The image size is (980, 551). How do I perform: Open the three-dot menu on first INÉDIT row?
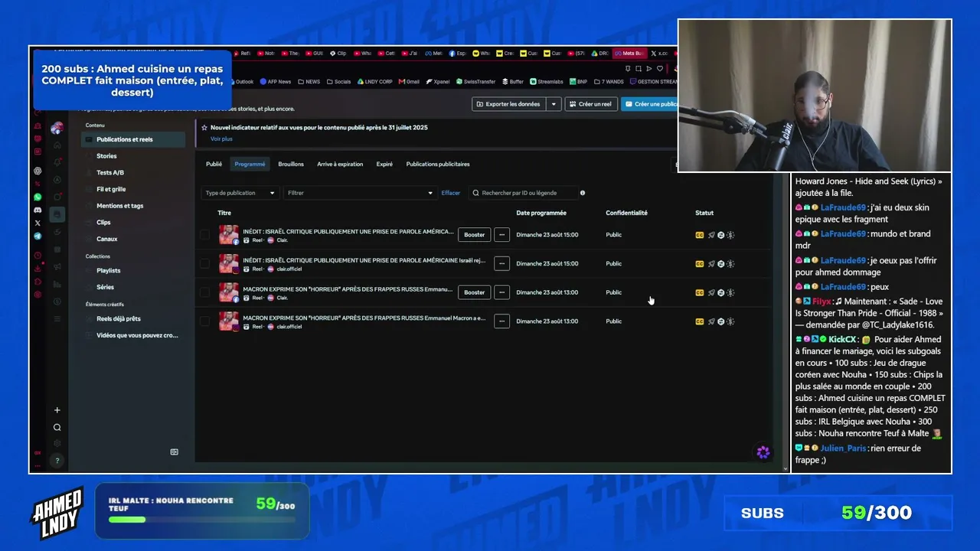(x=501, y=235)
